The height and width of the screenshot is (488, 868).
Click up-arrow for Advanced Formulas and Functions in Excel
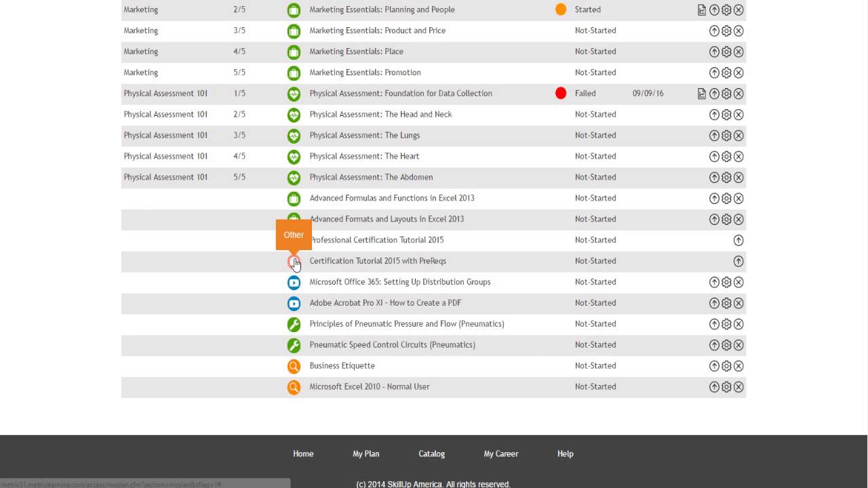tap(714, 199)
